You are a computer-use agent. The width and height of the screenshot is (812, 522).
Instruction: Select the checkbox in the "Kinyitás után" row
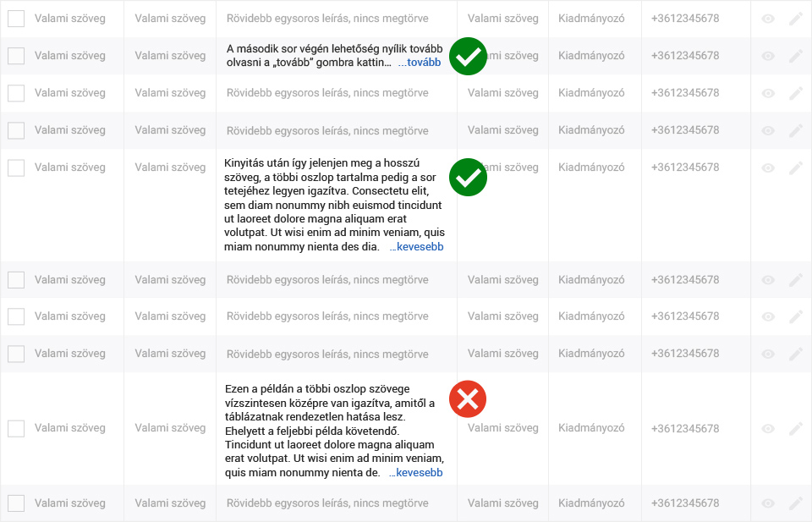(x=16, y=168)
